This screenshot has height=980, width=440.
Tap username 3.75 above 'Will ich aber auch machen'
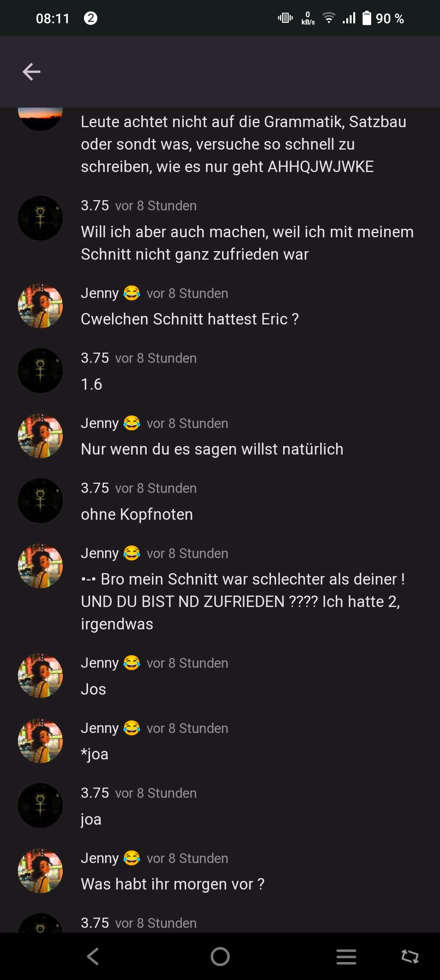pos(95,205)
